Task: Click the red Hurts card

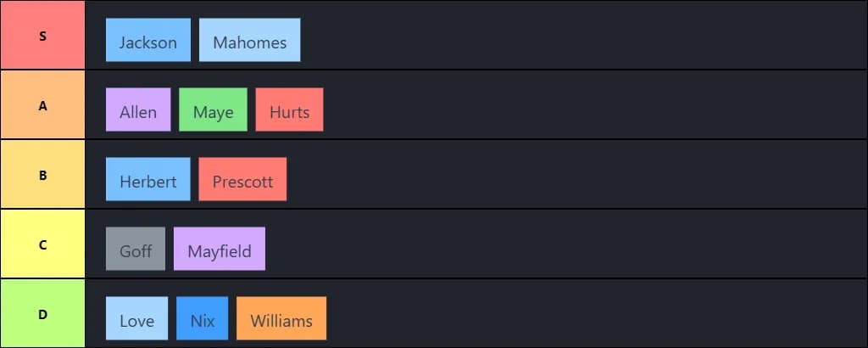Action: 289,110
